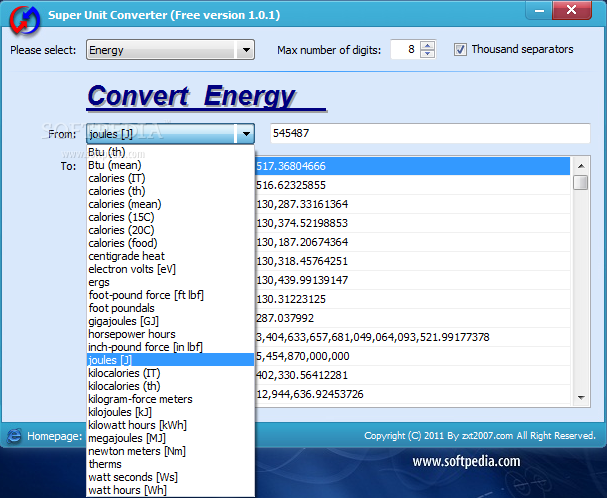Choose horsepower hours unit
607x498 pixels.
170,334
